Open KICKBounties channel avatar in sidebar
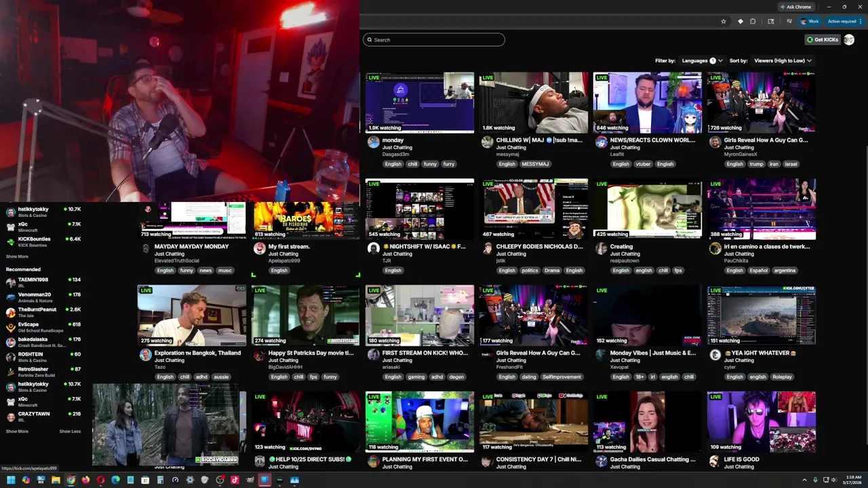 (x=10, y=242)
